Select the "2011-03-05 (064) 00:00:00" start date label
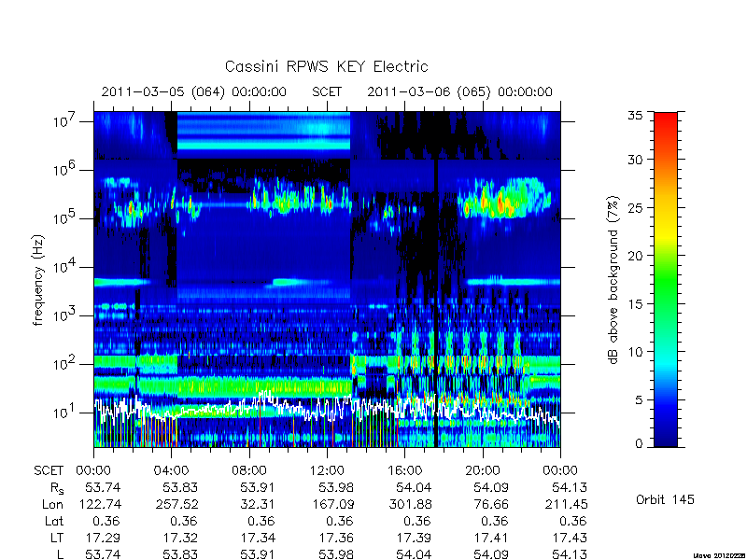The height and width of the screenshot is (560, 747). pos(194,91)
